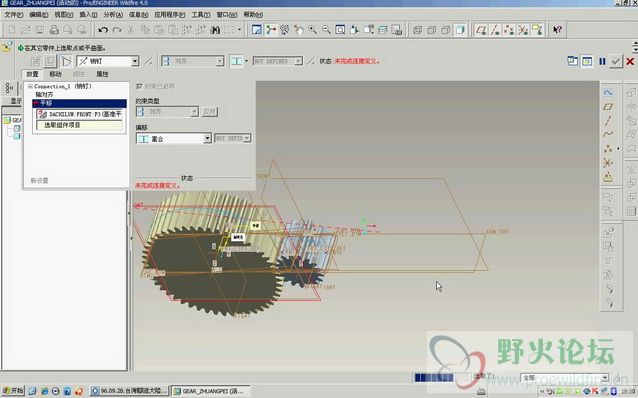Viewport: 638px width, 398px height.
Task: Click the datum plane tool in the right toolbar
Action: (608, 107)
